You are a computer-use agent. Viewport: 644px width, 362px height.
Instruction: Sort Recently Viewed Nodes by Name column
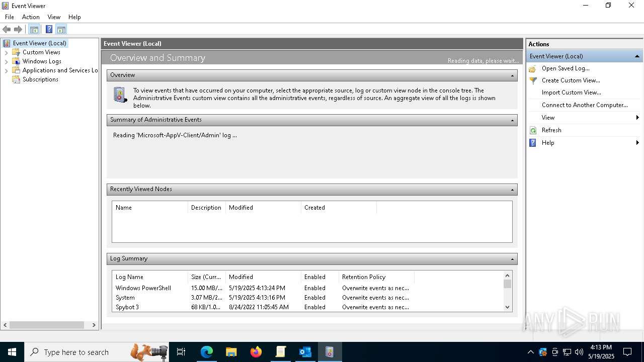click(x=149, y=208)
